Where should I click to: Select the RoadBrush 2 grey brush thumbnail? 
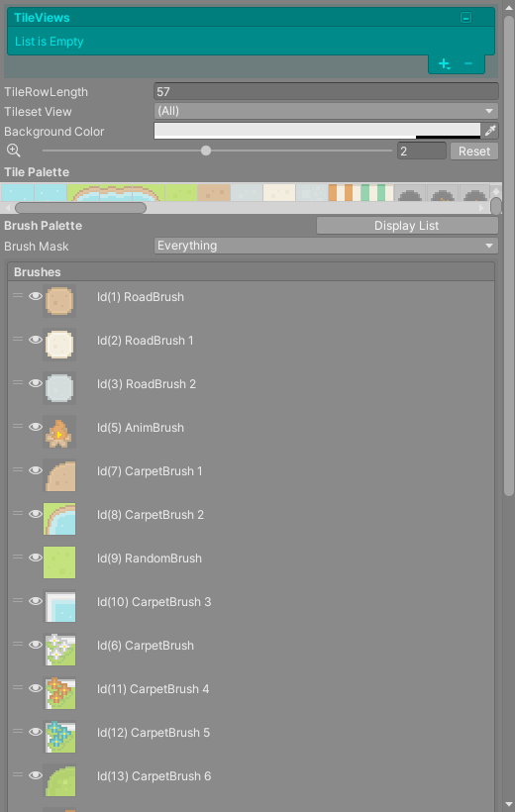pyautogui.click(x=59, y=387)
